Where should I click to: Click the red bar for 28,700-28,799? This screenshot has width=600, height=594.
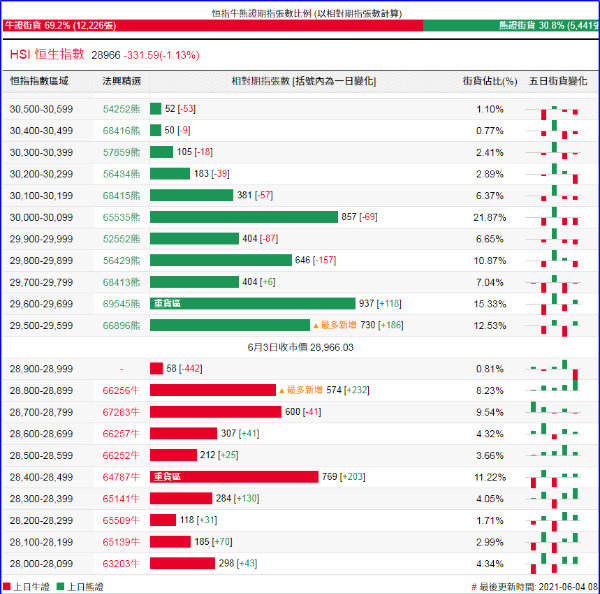(215, 412)
